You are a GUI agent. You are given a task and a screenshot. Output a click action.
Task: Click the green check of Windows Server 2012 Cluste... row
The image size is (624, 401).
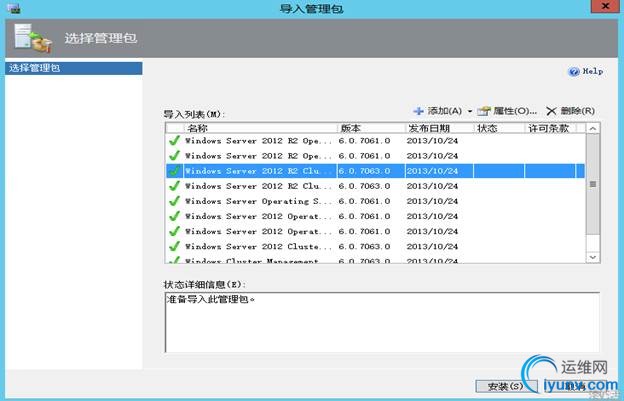(x=174, y=246)
